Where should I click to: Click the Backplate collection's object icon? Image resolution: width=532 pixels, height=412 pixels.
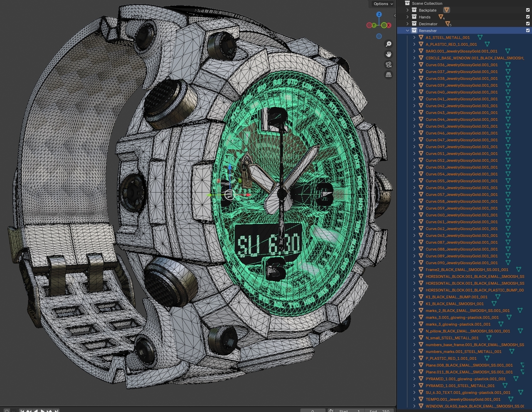pyautogui.click(x=446, y=10)
